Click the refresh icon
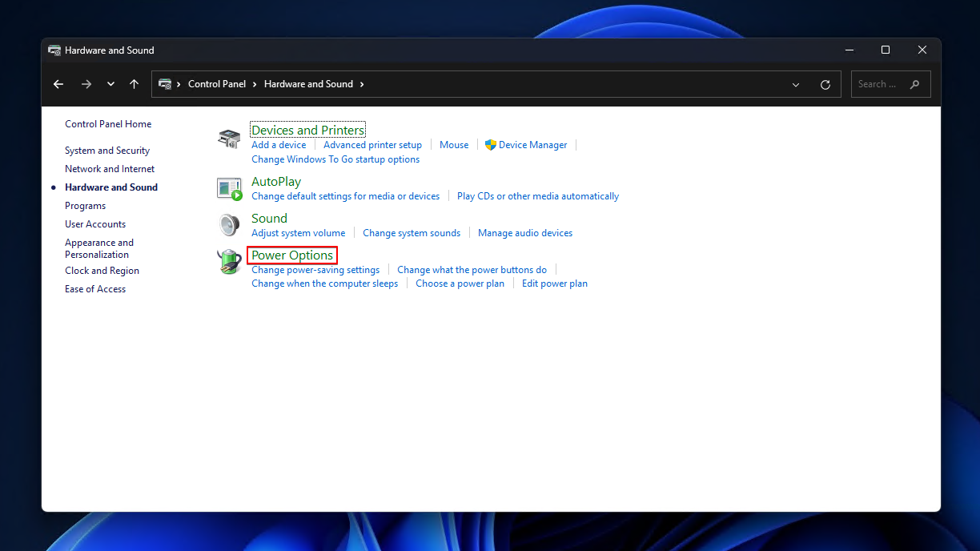 825,83
